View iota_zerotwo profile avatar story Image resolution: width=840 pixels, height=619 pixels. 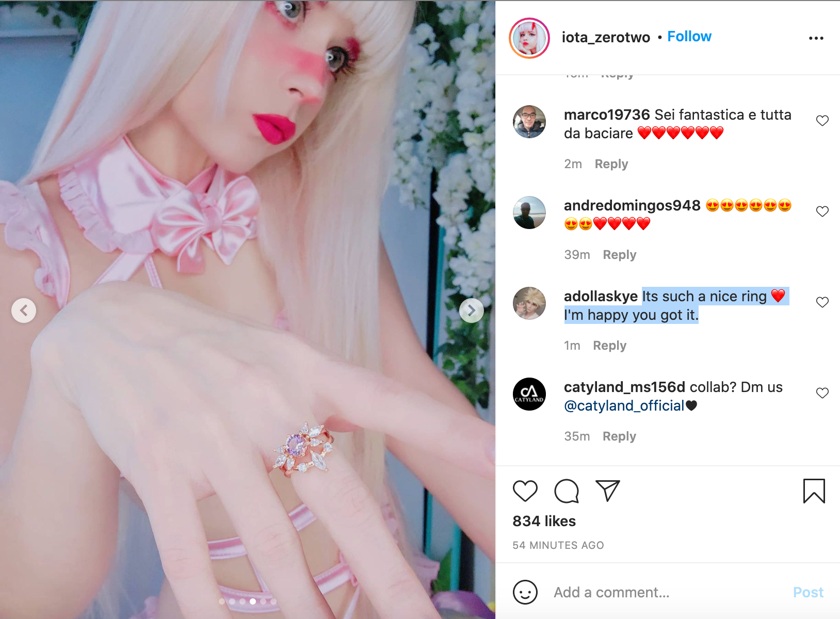529,38
